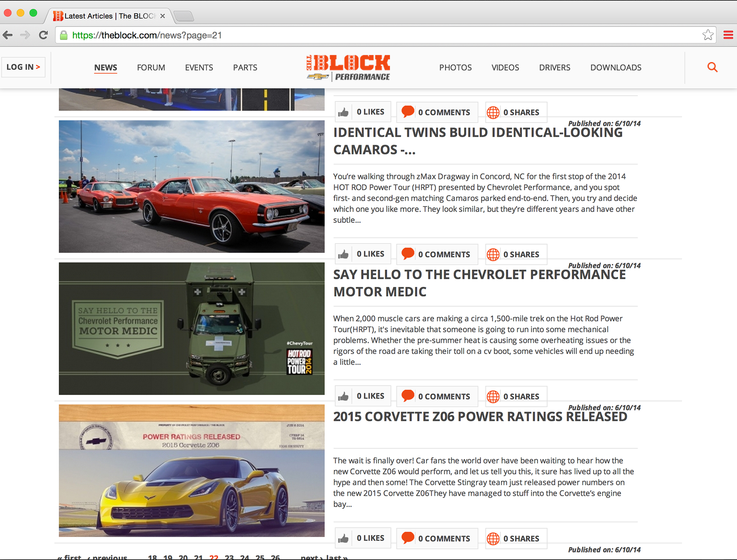Viewport: 737px width, 560px height.
Task: Open the DOWNLOADS navigation item
Action: (x=616, y=68)
